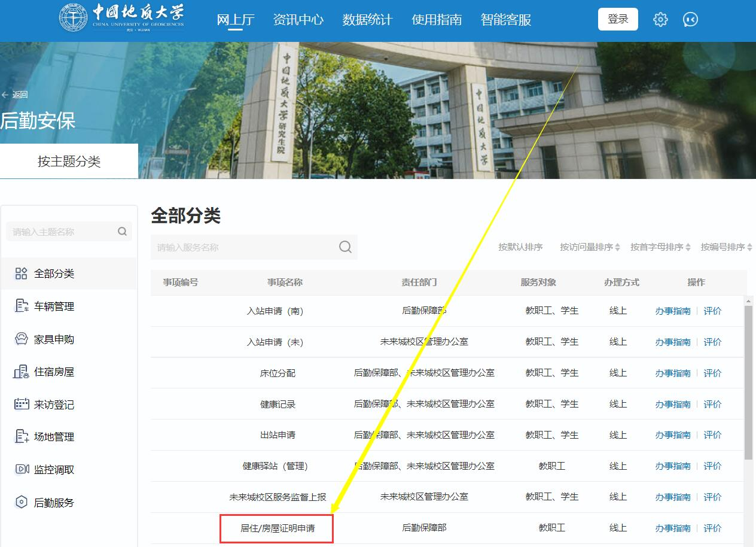This screenshot has height=547, width=756.
Task: Click the 居住/房屋证明申请 service name
Action: [x=278, y=528]
